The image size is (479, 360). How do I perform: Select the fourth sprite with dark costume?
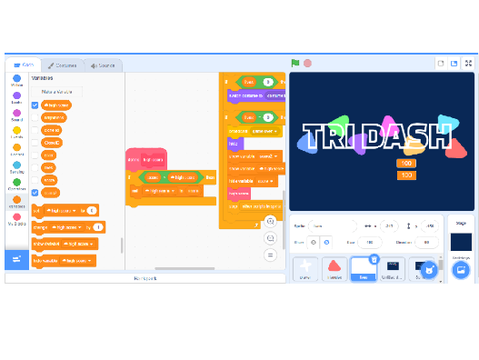[393, 269]
